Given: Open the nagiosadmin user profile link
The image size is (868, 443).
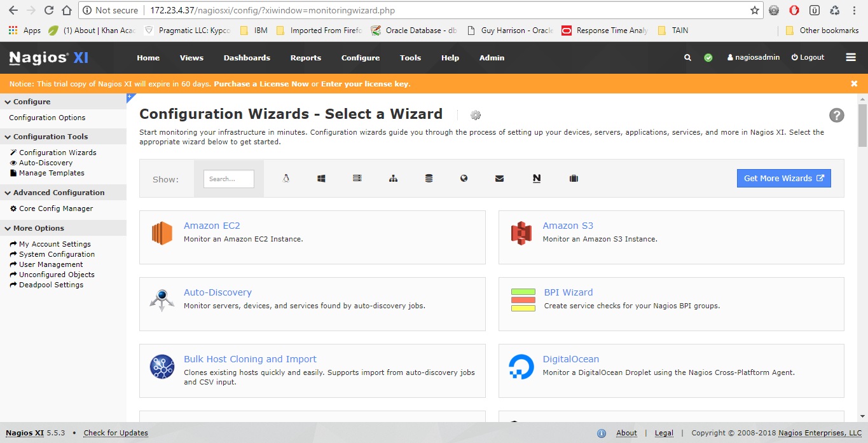Looking at the screenshot, I should (x=754, y=57).
